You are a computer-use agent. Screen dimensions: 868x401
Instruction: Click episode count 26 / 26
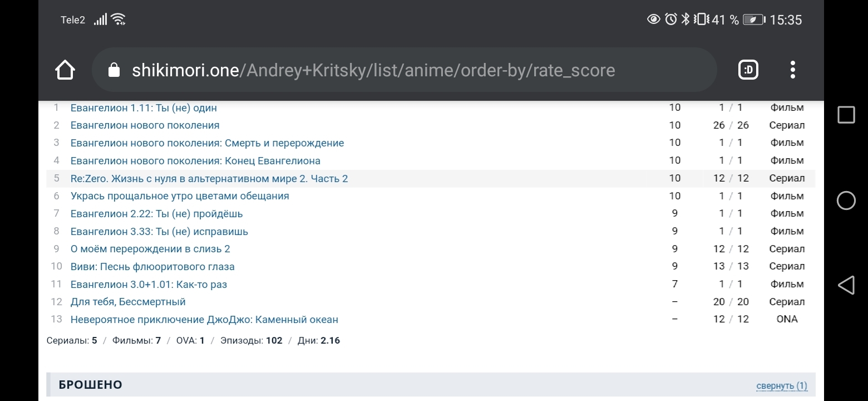[x=731, y=125]
